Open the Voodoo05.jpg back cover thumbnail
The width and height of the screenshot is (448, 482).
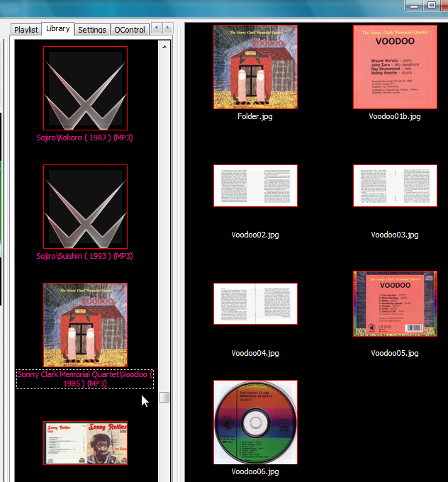(395, 303)
